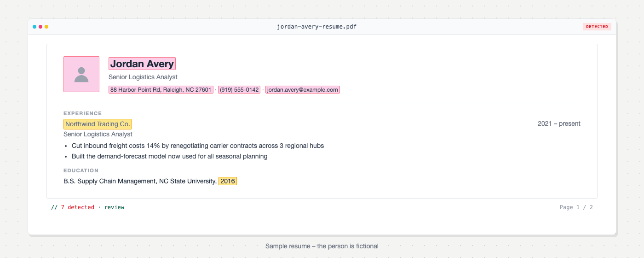Click the blue window control dot
The height and width of the screenshot is (258, 644).
(34, 27)
